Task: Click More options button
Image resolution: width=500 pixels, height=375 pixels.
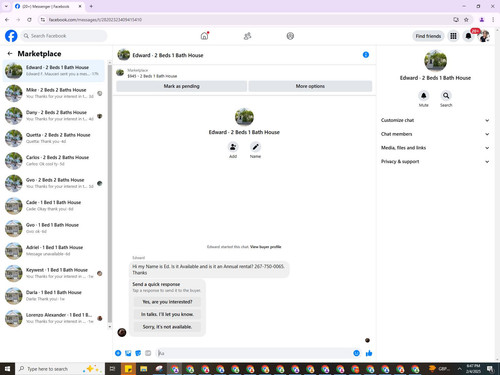Action: click(310, 86)
